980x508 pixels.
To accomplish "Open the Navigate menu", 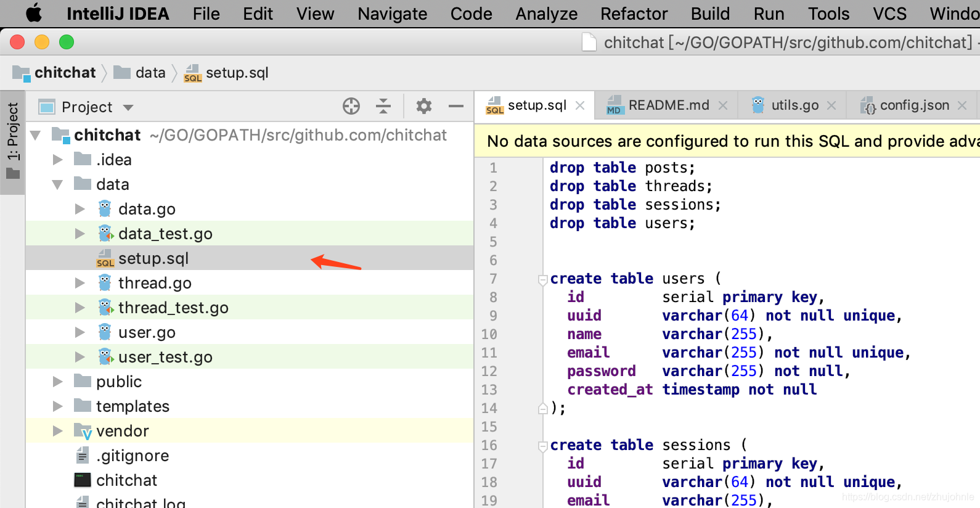I will [x=393, y=14].
